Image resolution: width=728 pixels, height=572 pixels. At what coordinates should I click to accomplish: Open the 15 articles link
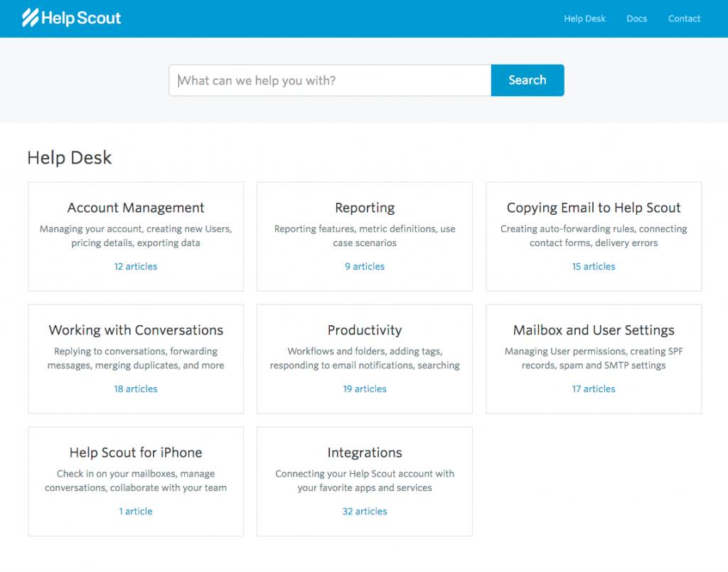[594, 266]
